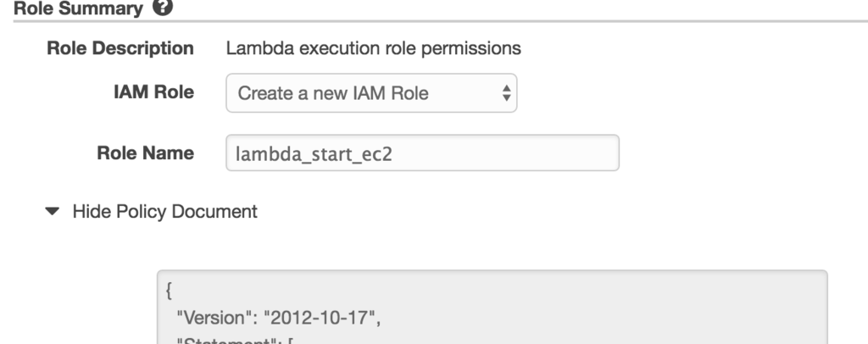Click the Hide Policy Document link

[x=164, y=212]
